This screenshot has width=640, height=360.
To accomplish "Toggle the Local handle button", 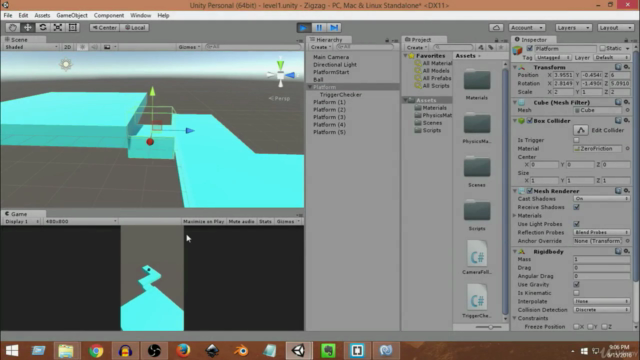I will click(x=135, y=27).
